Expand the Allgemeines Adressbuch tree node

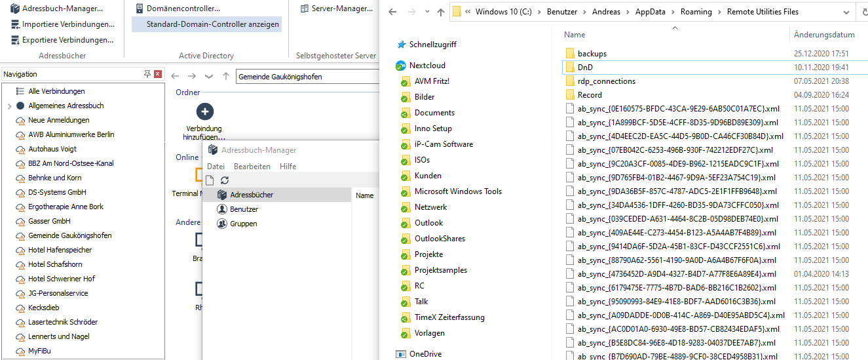tap(9, 106)
